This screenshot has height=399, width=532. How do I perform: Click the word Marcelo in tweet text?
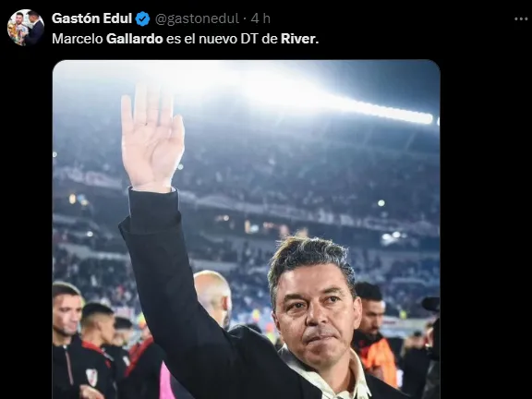pyautogui.click(x=78, y=39)
